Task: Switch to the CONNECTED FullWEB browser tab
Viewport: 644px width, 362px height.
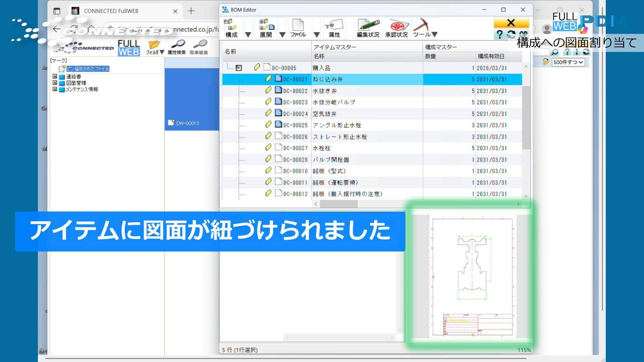Action: 111,11
